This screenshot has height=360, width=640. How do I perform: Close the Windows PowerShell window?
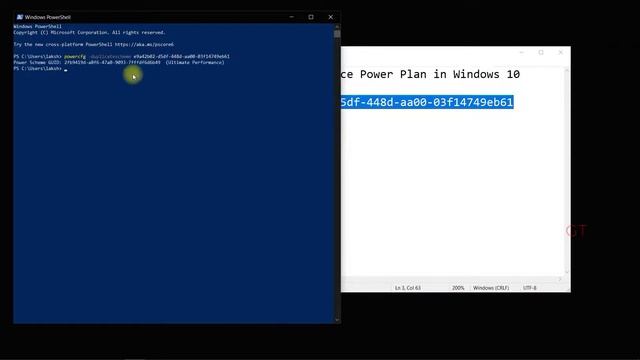pyautogui.click(x=331, y=17)
